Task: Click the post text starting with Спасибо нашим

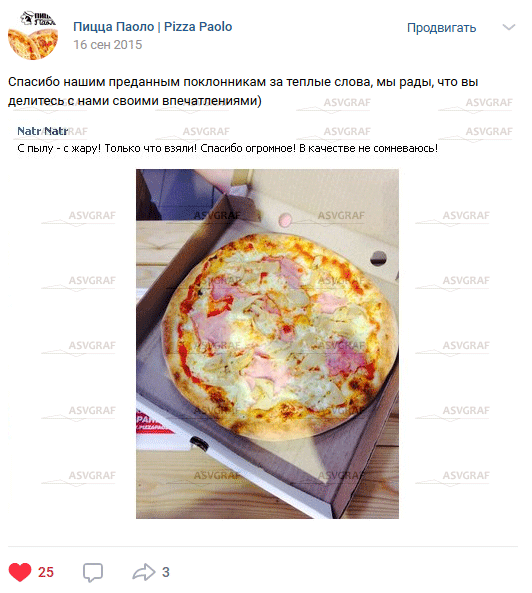Action: [x=243, y=91]
